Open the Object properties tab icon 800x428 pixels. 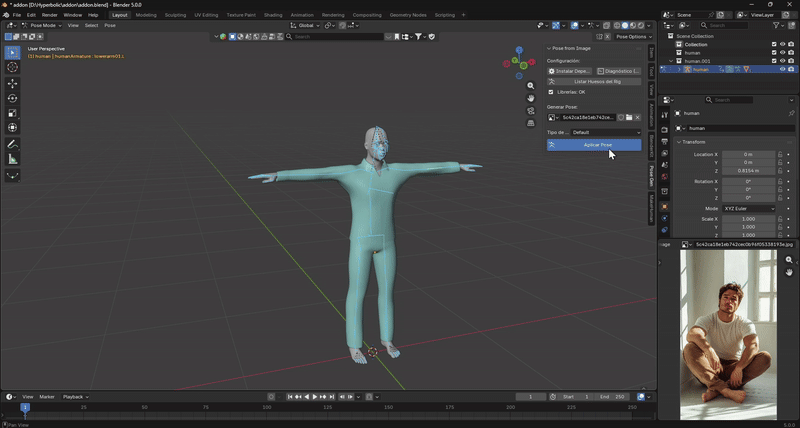(x=664, y=207)
